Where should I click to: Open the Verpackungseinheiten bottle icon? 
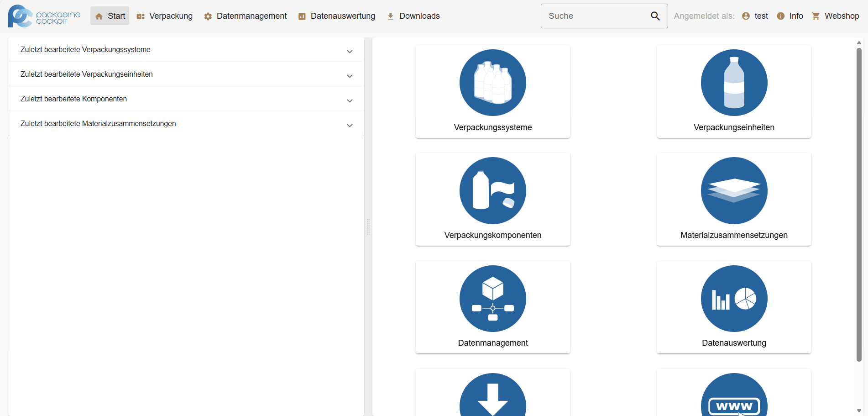(734, 83)
